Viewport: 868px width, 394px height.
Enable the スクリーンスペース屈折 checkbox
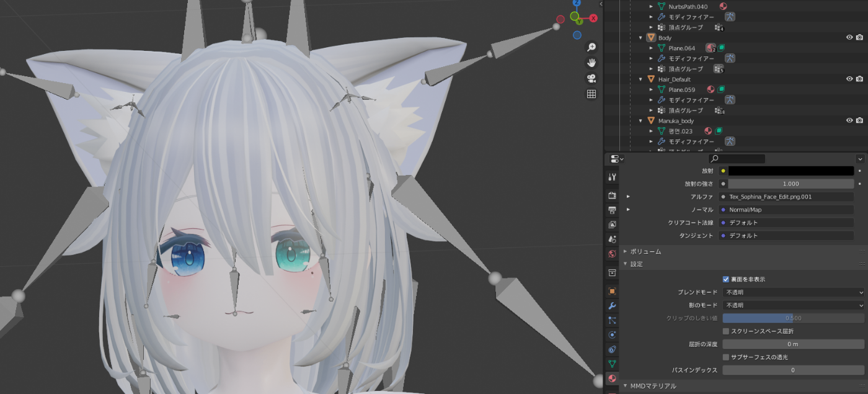726,331
